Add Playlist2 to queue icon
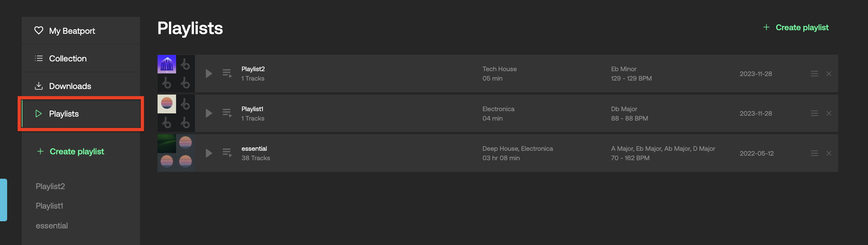The image size is (868, 245). 227,73
